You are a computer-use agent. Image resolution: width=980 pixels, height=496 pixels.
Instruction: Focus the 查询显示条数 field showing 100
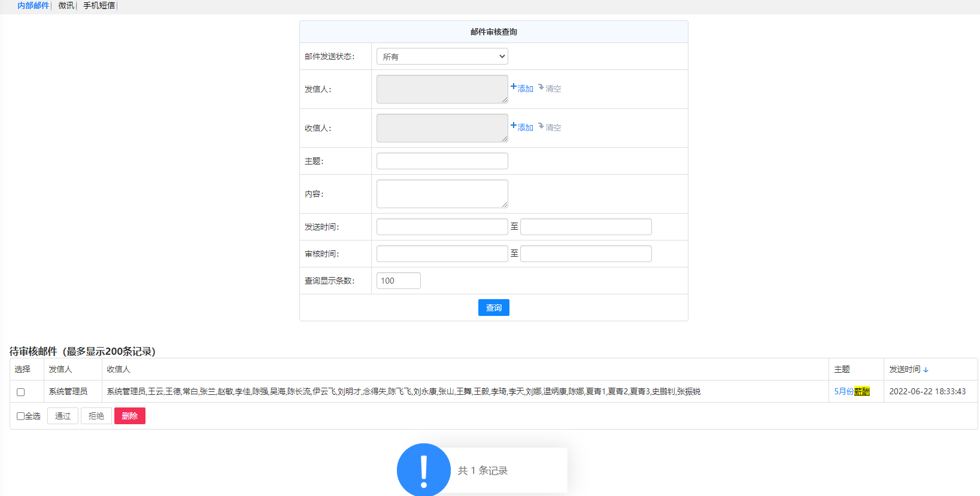[x=398, y=281]
